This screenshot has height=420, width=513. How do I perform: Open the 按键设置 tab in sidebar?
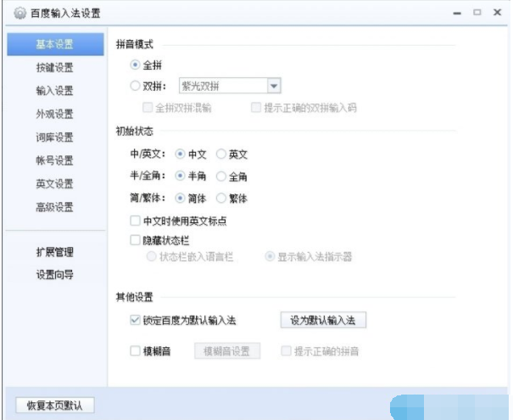click(x=54, y=68)
